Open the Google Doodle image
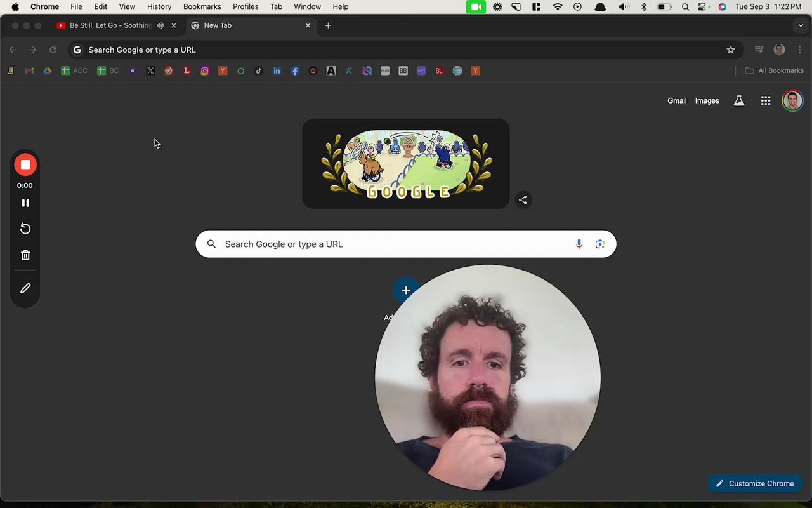Viewport: 812px width, 508px height. point(406,164)
